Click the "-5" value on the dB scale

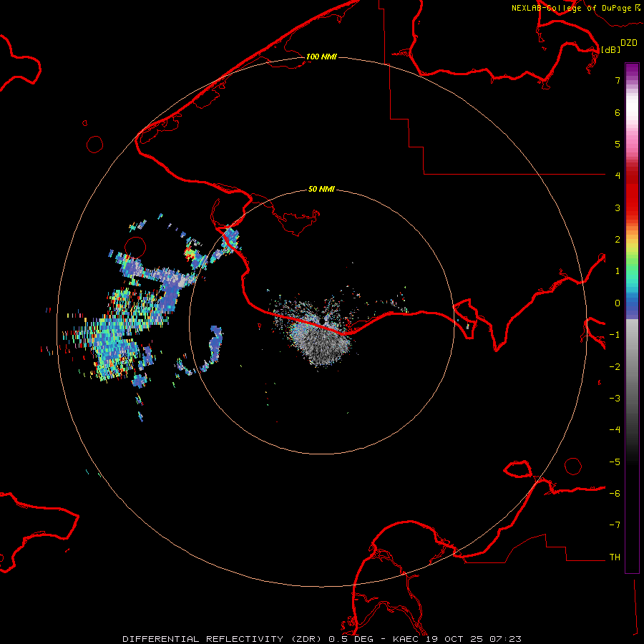pos(615,462)
